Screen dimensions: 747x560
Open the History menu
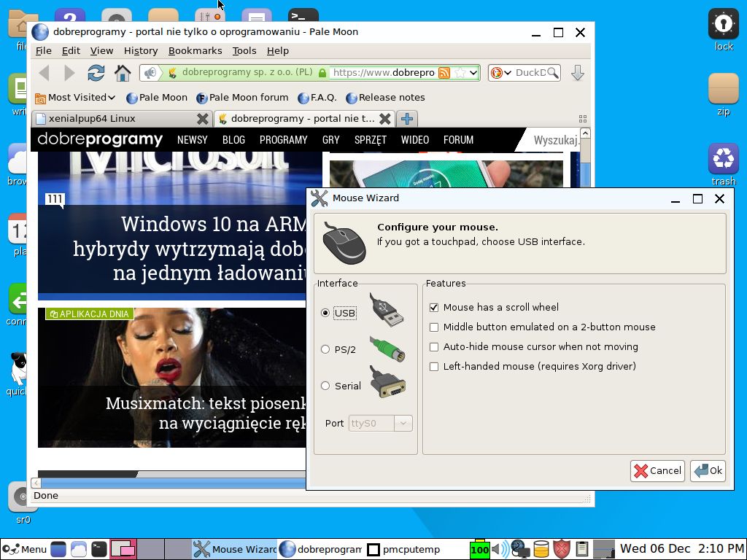[141, 50]
